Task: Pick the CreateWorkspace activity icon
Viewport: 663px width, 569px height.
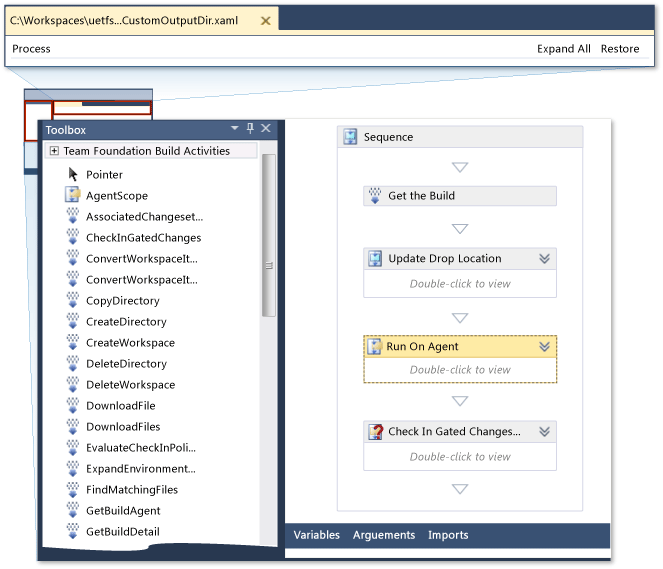Action: coord(73,342)
